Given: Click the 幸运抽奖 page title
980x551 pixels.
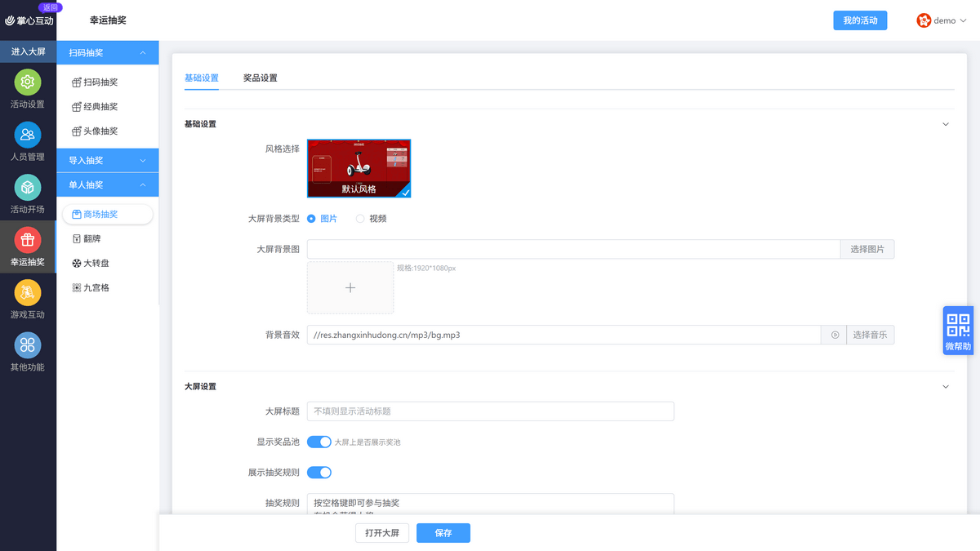Looking at the screenshot, I should pyautogui.click(x=108, y=20).
